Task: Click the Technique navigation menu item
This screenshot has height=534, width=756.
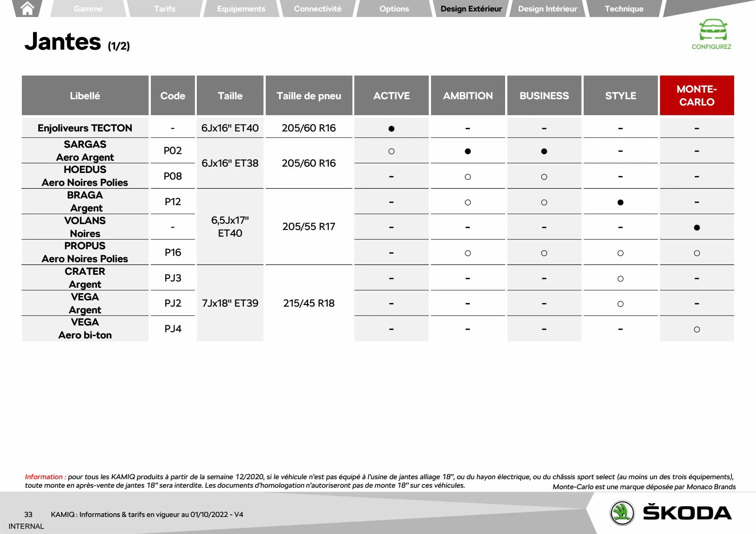Action: 621,8
